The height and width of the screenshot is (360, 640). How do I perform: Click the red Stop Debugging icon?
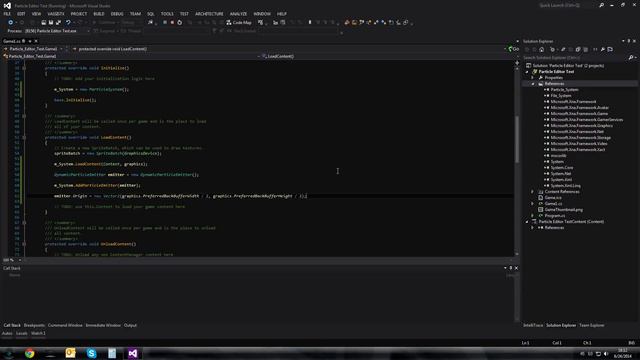[x=172, y=22]
